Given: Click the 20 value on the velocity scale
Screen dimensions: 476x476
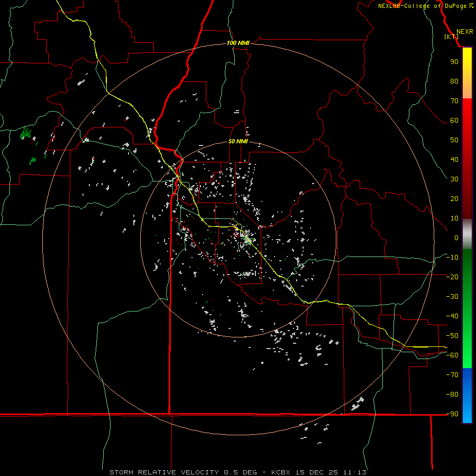Looking at the screenshot, I should (454, 198).
